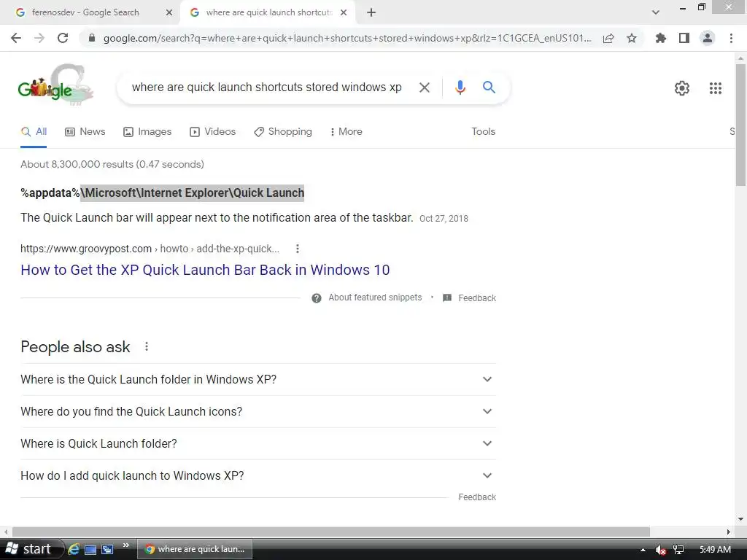Image resolution: width=747 pixels, height=560 pixels.
Task: Click the Show Desktop quick launch icon
Action: point(90,550)
